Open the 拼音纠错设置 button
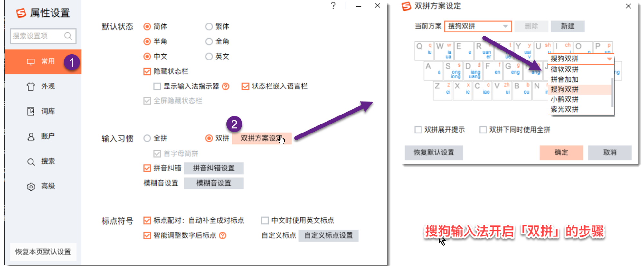Viewport: 644px width, 266px height. 214,168
